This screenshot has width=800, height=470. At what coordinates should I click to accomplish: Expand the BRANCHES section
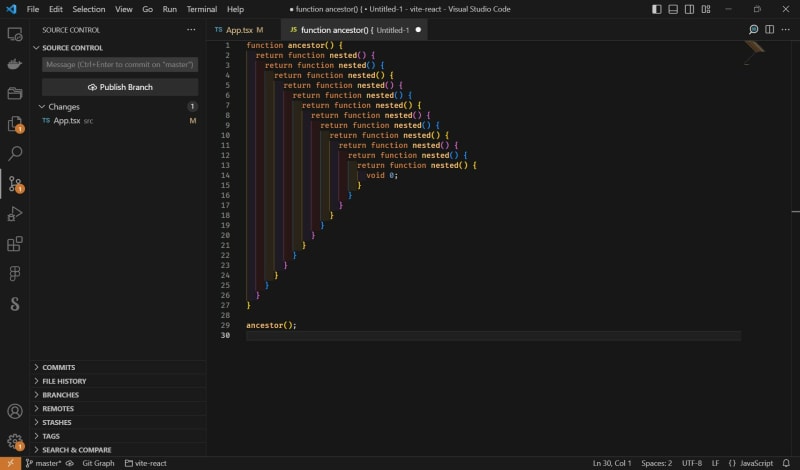pyautogui.click(x=61, y=395)
